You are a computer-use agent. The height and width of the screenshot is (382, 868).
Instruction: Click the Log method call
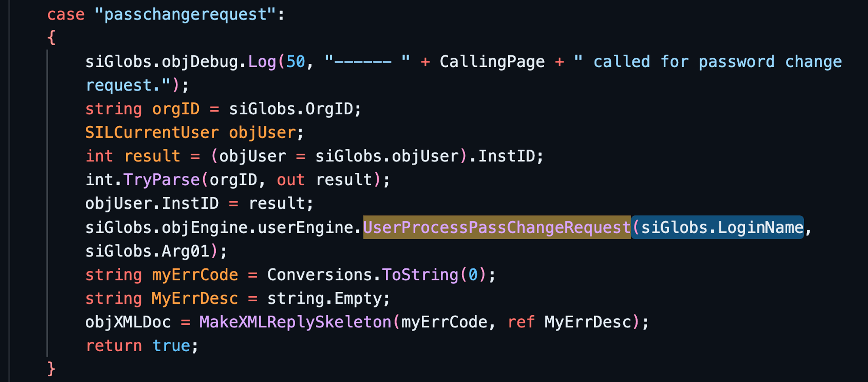[x=262, y=62]
